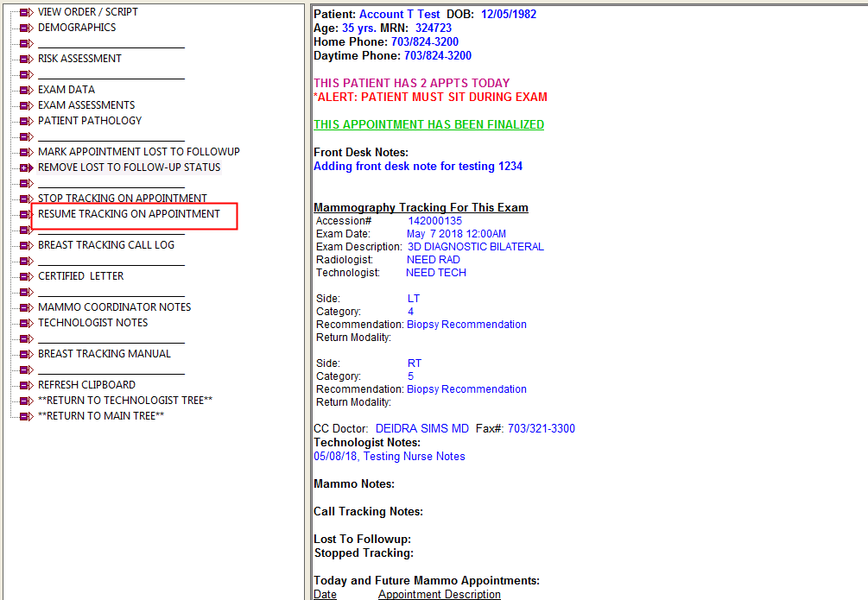Open MAMMO COORDINATOR NOTES
This screenshot has height=600, width=868.
click(x=114, y=307)
